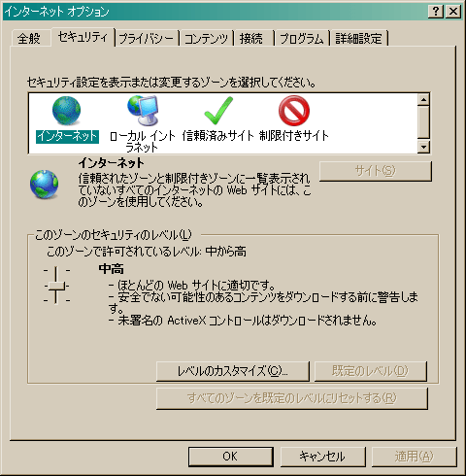Image resolution: width=466 pixels, height=476 pixels.
Task: Open the プライバシー tab
Action: (x=147, y=39)
